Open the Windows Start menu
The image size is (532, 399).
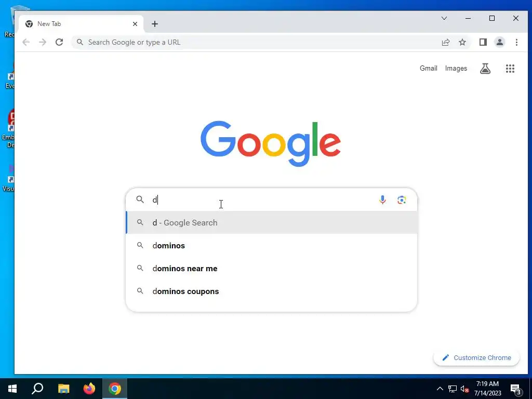12,389
